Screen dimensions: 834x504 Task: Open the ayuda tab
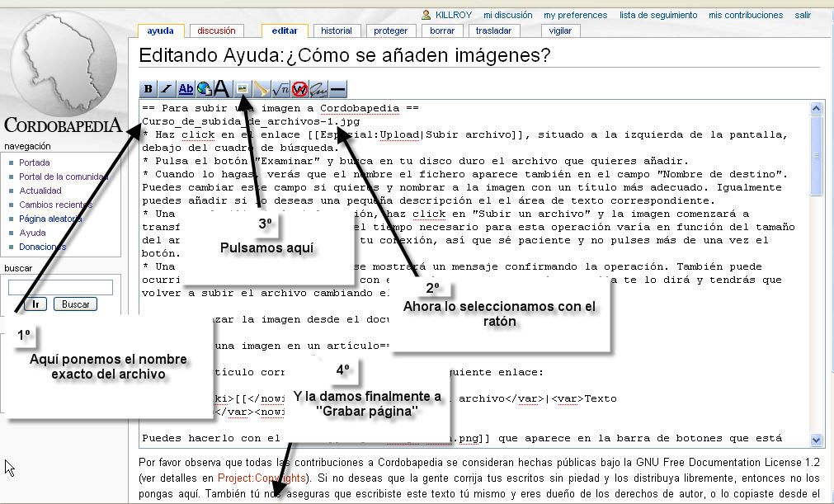[x=161, y=31]
